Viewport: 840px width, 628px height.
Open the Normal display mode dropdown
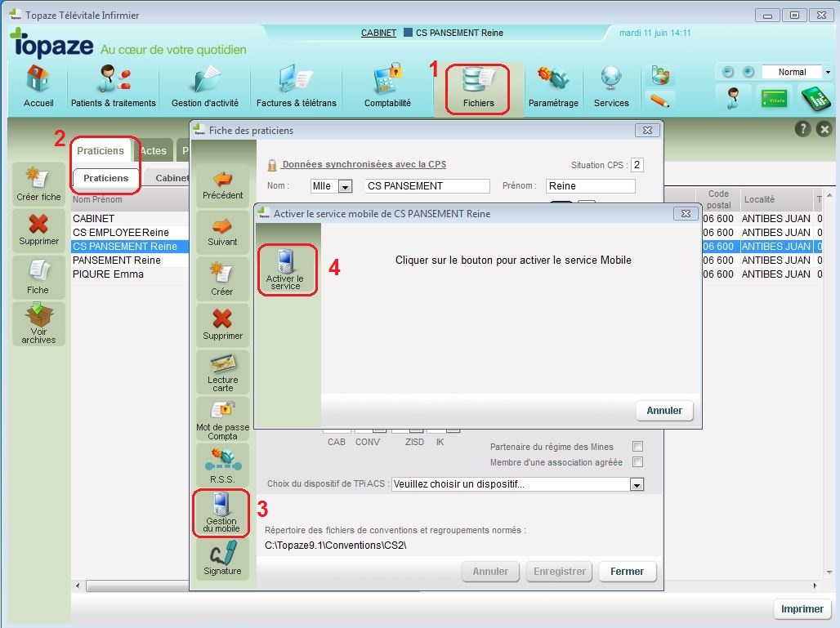(x=828, y=72)
